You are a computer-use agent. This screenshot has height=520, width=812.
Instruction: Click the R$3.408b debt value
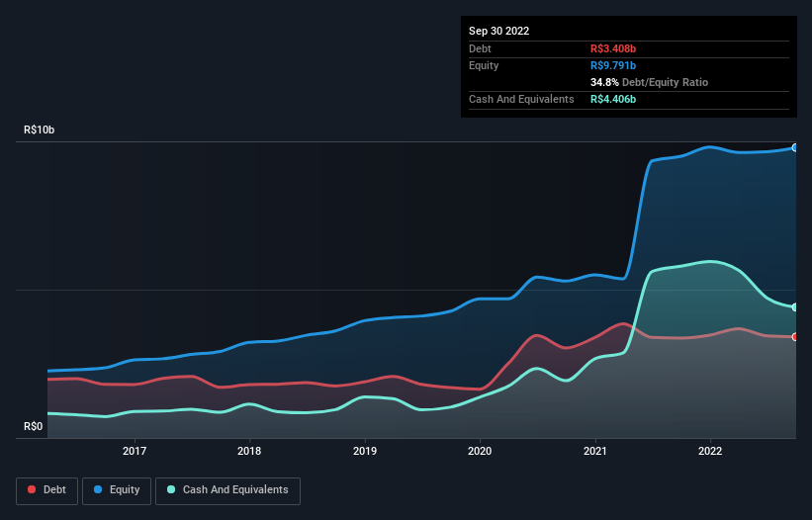click(x=613, y=48)
